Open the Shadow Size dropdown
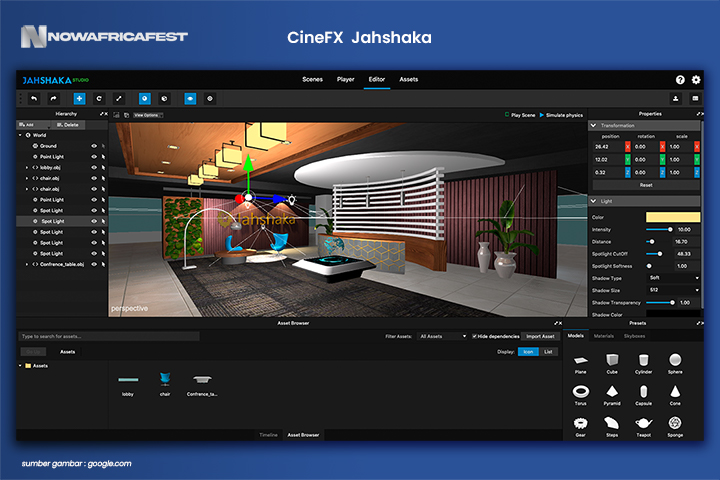This screenshot has width=720, height=480. [x=674, y=290]
